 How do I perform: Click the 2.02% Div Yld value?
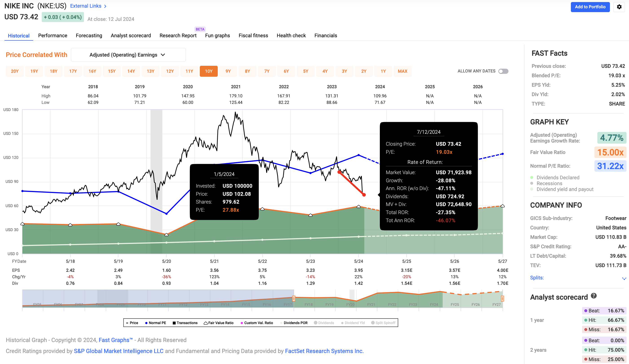click(618, 94)
